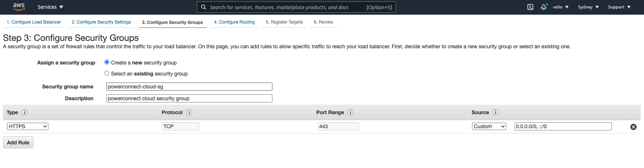Select Create a new security group
The height and width of the screenshot is (168, 644).
(107, 62)
